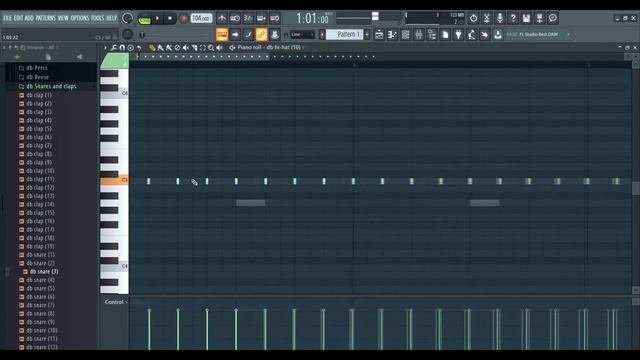Toggle the Browser view icon
This screenshot has height=360, width=640.
point(432,35)
